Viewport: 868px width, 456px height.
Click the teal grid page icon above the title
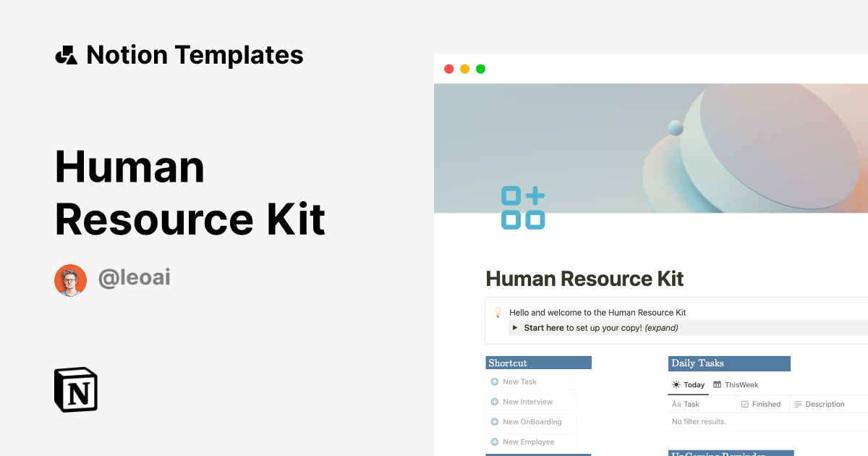tap(522, 208)
